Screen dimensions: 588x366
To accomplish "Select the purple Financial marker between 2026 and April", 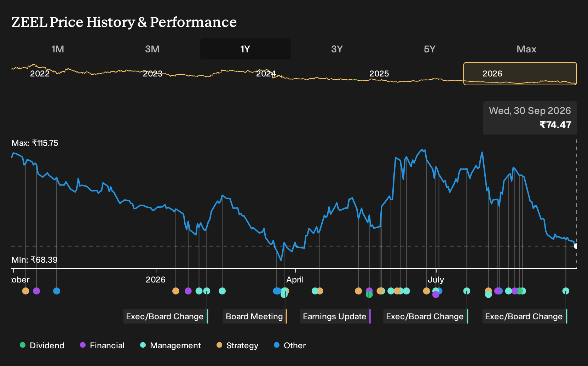I will [x=188, y=291].
